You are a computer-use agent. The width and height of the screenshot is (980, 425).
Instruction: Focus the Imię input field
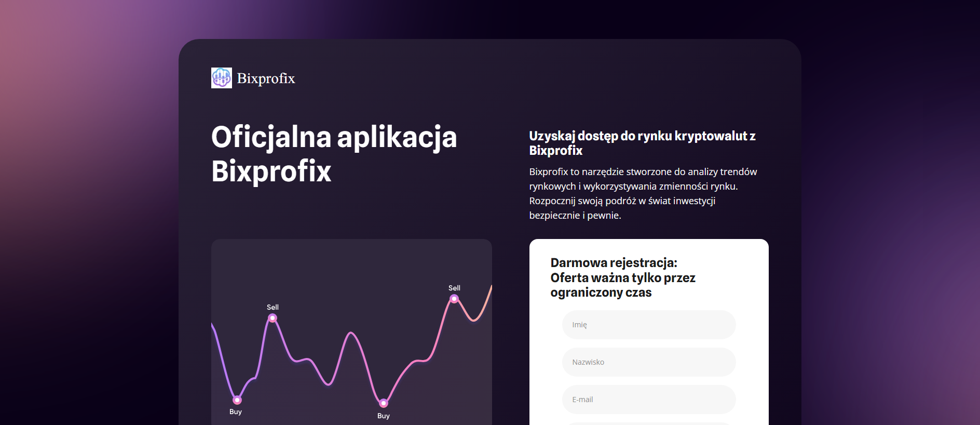[649, 325]
